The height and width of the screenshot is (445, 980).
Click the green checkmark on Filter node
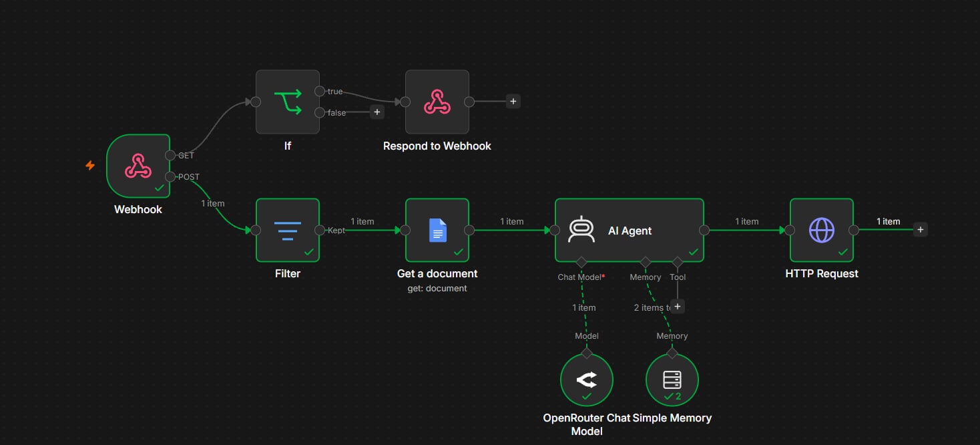tap(309, 252)
